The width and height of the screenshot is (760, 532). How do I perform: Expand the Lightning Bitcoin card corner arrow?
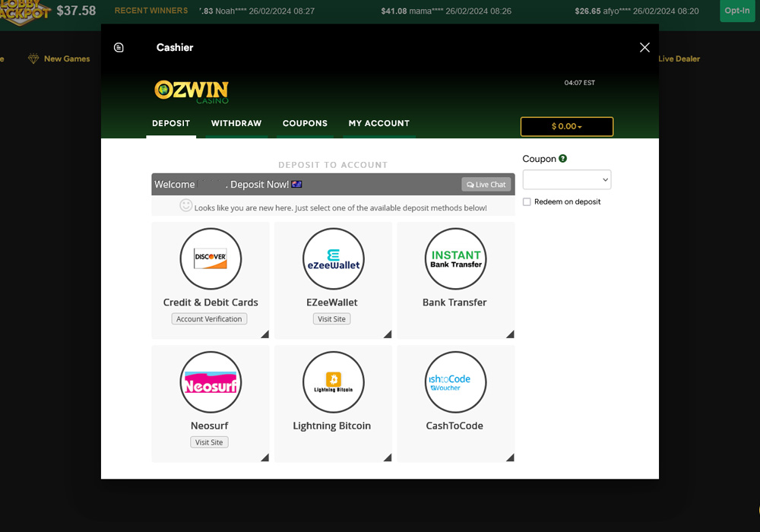point(388,458)
